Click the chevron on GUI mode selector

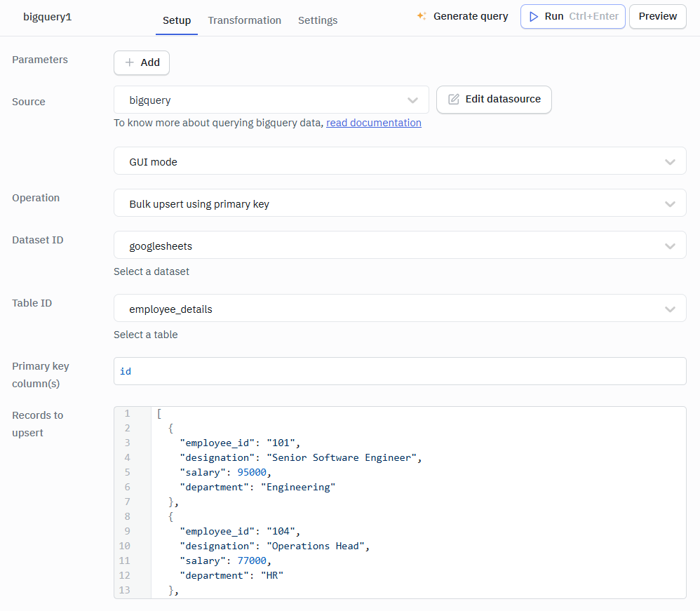[670, 161]
